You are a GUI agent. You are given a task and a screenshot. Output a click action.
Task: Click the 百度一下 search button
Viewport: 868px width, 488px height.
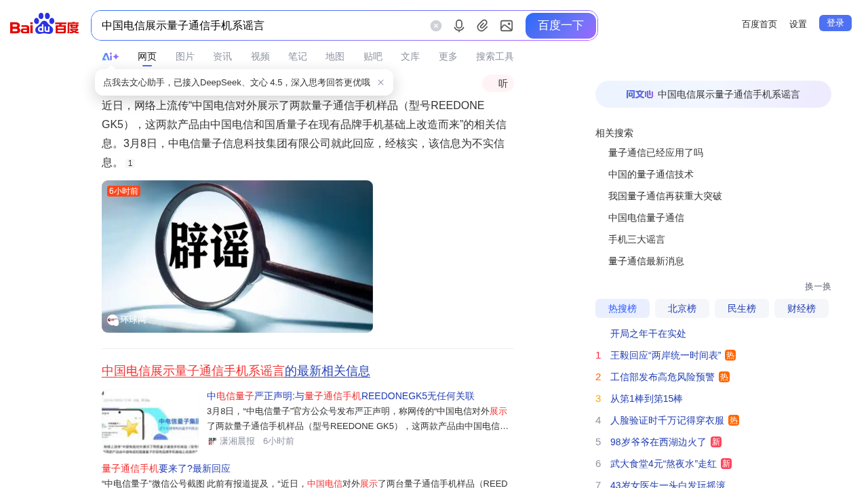click(560, 26)
